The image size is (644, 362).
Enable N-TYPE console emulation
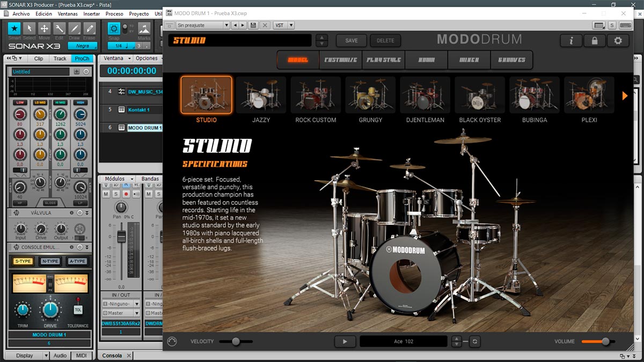coord(50,261)
